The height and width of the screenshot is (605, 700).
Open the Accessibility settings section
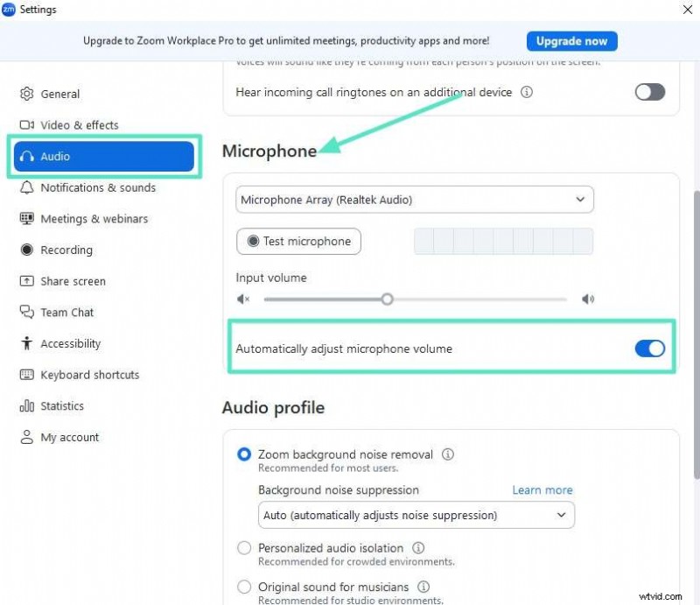(x=69, y=343)
